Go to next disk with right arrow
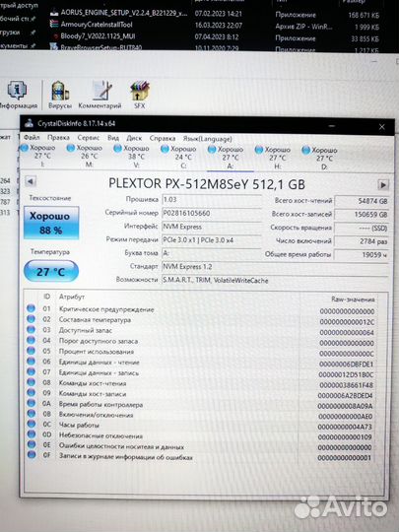The image size is (399, 532). [x=383, y=185]
